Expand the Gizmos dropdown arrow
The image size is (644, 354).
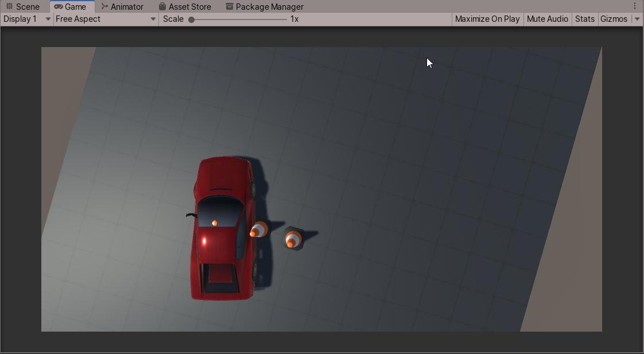coord(637,19)
